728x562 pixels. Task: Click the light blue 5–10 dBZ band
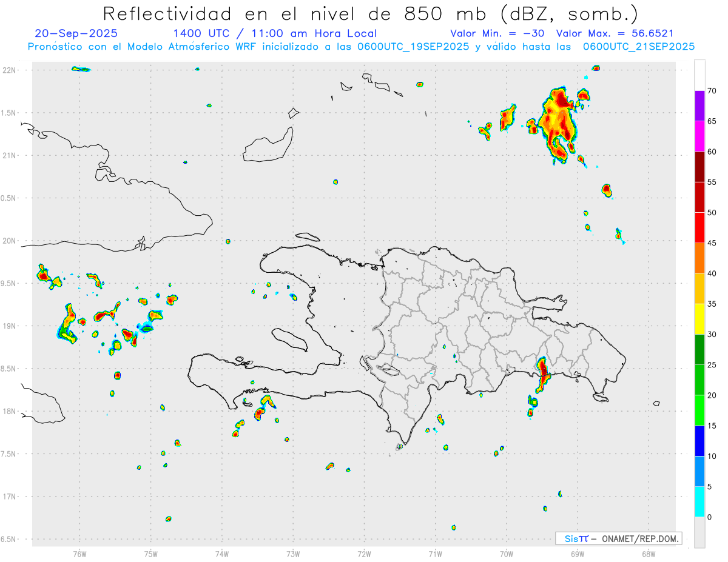(x=699, y=471)
